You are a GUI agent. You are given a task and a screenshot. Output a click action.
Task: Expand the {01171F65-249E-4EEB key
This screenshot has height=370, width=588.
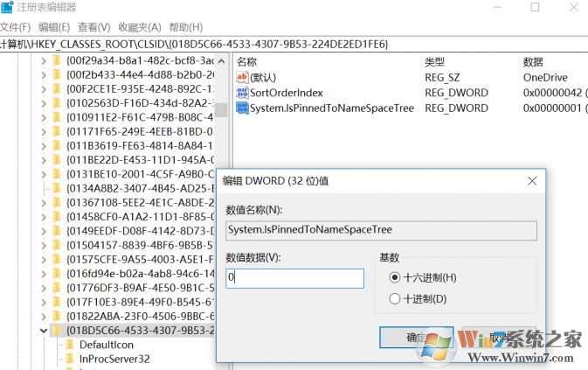click(x=44, y=132)
